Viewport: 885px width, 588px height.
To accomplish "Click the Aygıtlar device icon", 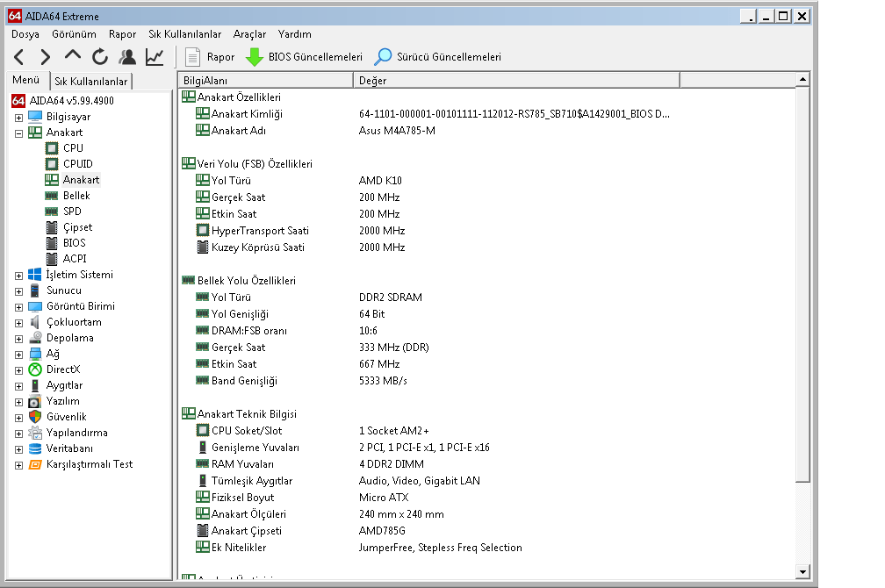I will (35, 385).
